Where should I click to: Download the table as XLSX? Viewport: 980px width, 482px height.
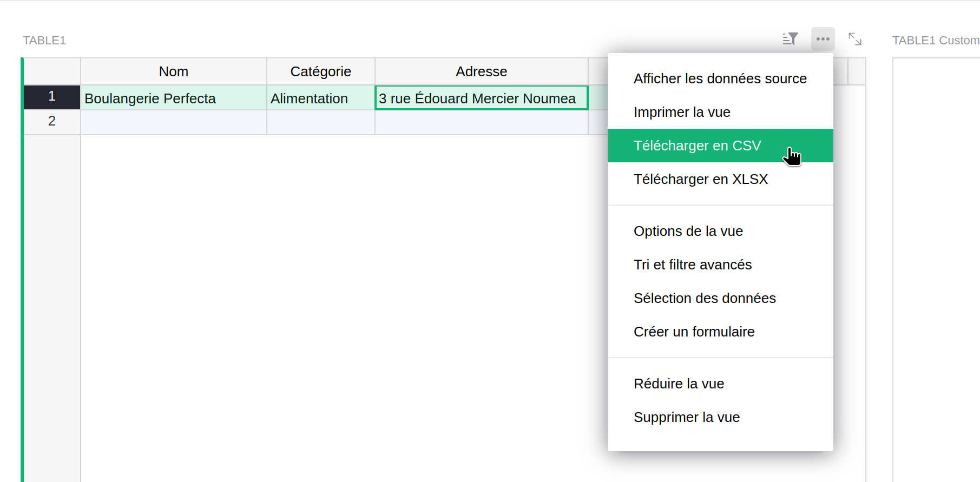(x=700, y=179)
